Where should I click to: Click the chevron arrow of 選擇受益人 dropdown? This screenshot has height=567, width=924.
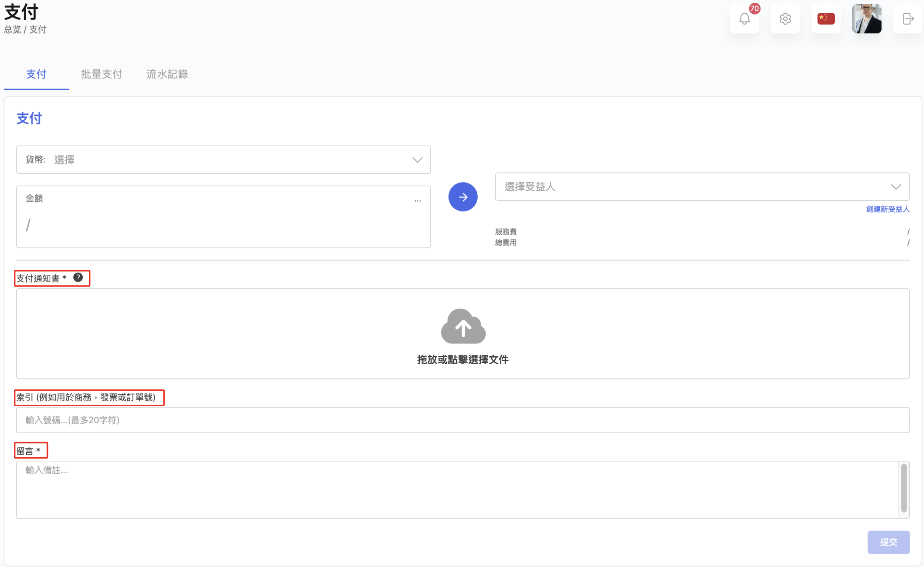(x=896, y=187)
